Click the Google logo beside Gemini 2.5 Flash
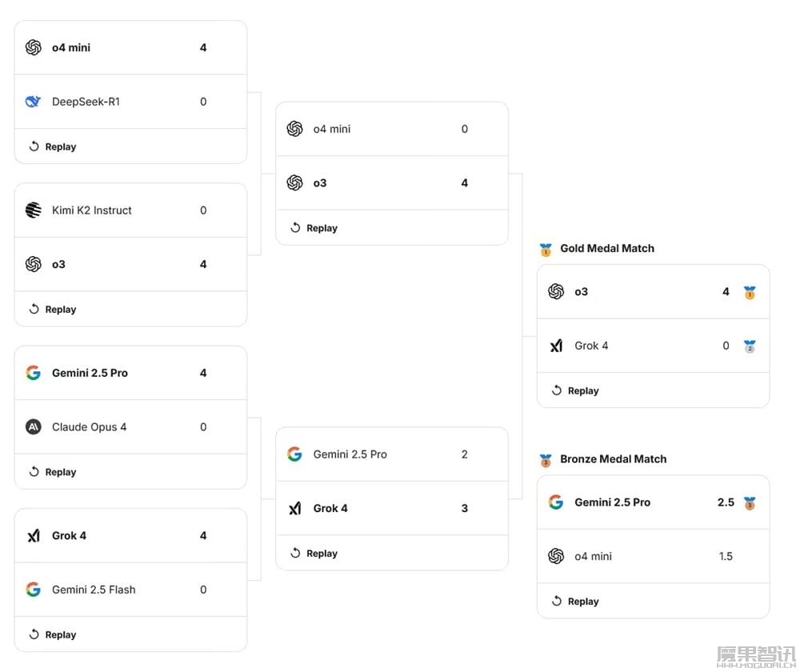This screenshot has height=672, width=800. click(34, 590)
